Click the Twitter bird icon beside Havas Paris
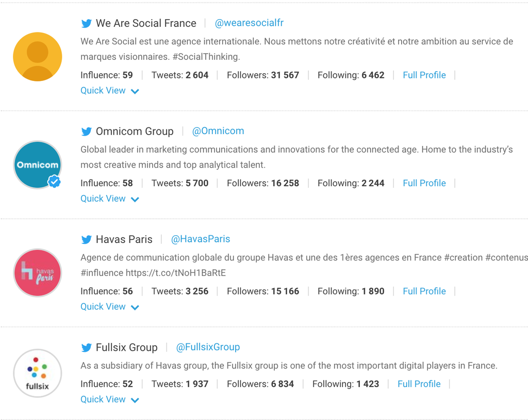The image size is (528, 420). (x=87, y=240)
